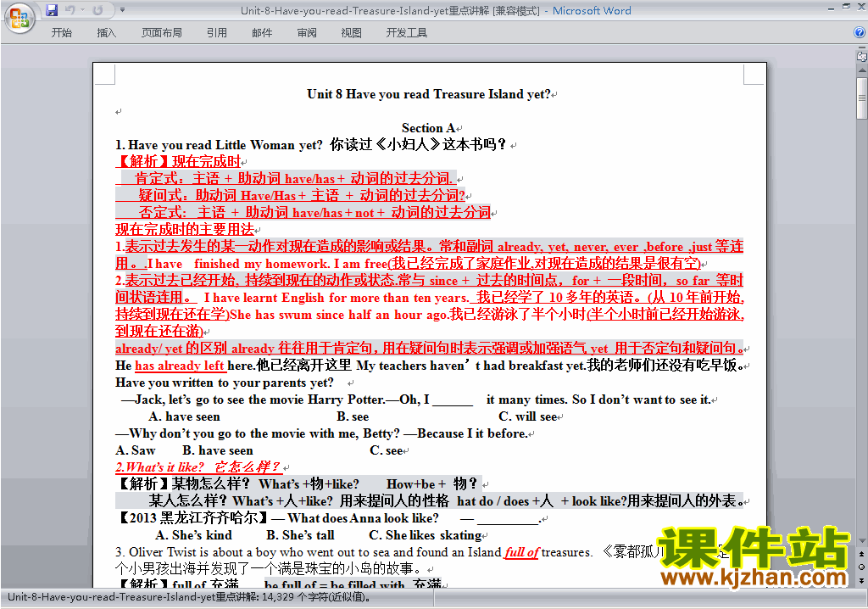Open the 引用 ribbon tab

216,33
